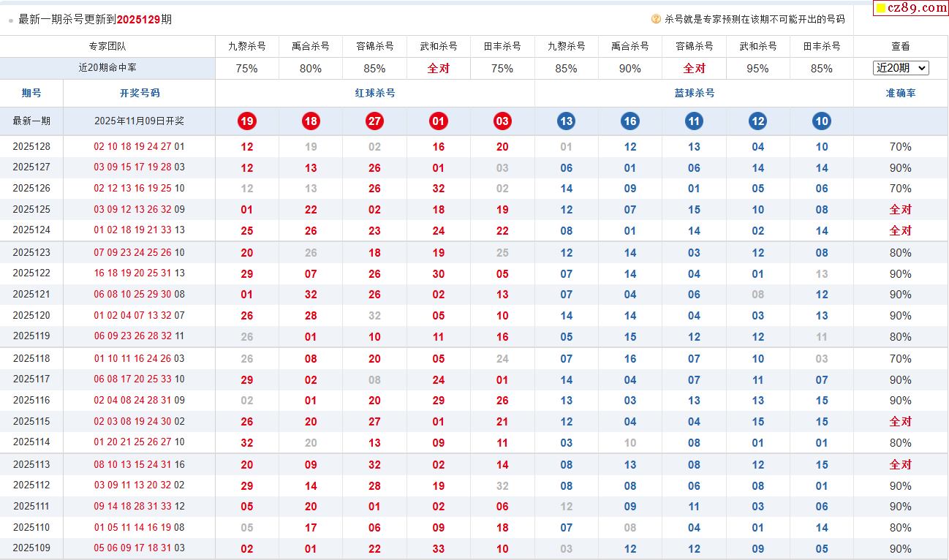Click the 2025年11月09日开奖 date cell
This screenshot has height=560, width=949.
coord(139,121)
